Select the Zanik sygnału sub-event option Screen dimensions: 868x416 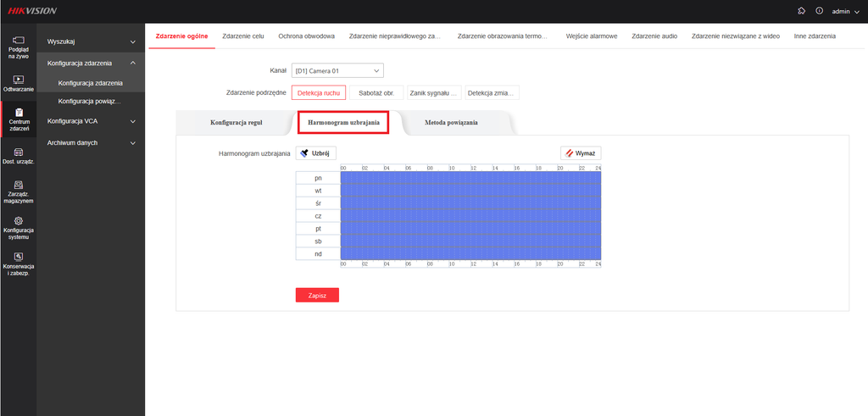click(x=435, y=93)
